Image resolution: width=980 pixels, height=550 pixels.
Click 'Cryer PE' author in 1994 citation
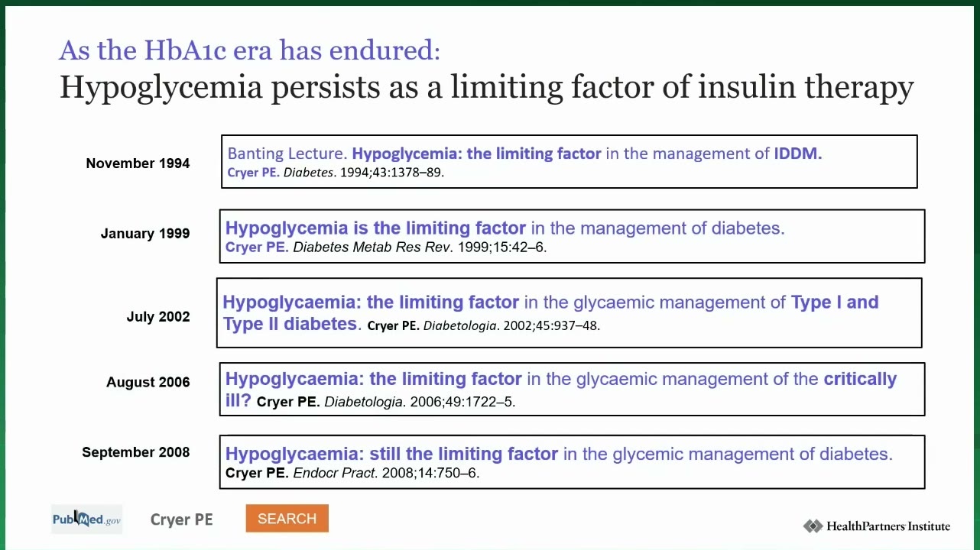click(253, 173)
